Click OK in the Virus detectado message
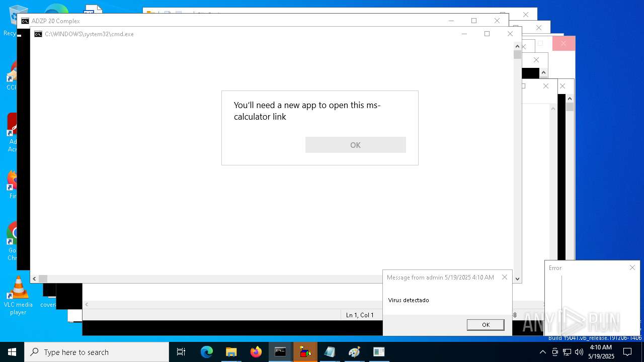The width and height of the screenshot is (644, 362). click(486, 325)
